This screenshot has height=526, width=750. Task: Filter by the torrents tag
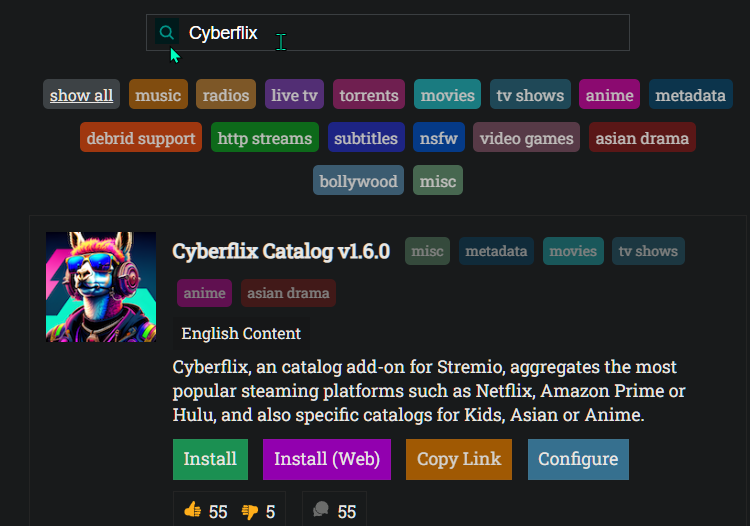click(369, 94)
